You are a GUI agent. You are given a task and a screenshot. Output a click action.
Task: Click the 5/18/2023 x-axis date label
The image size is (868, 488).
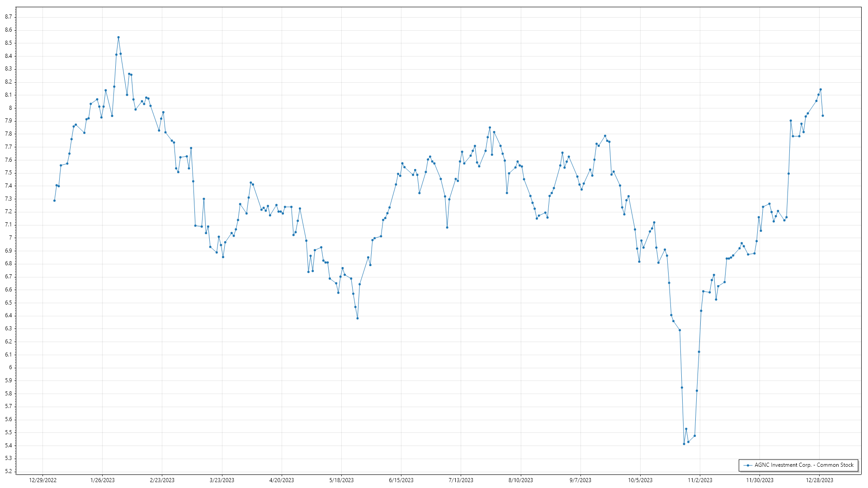click(341, 480)
